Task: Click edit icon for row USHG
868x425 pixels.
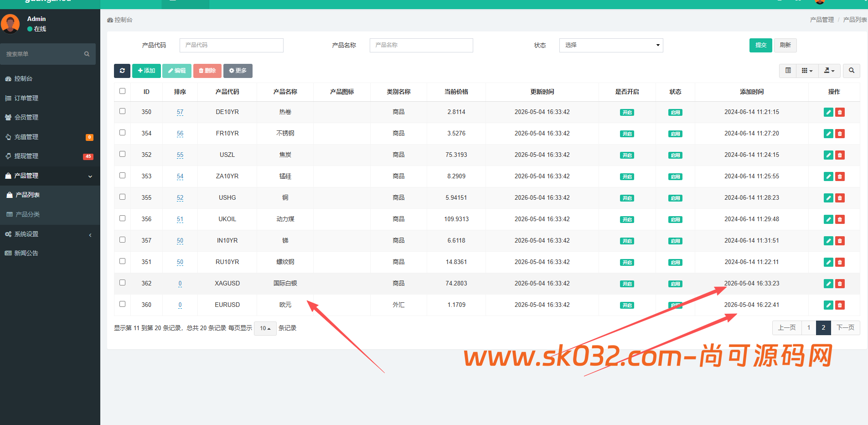Action: point(829,198)
